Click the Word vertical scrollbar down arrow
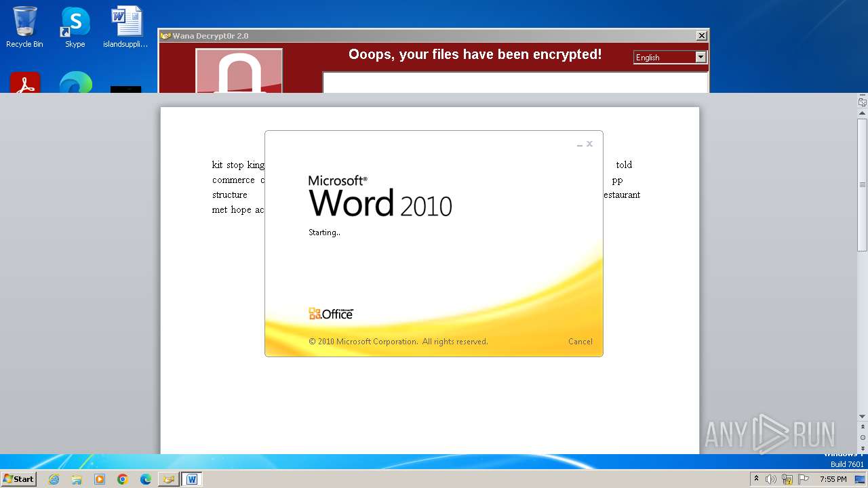868x488 pixels. (862, 416)
